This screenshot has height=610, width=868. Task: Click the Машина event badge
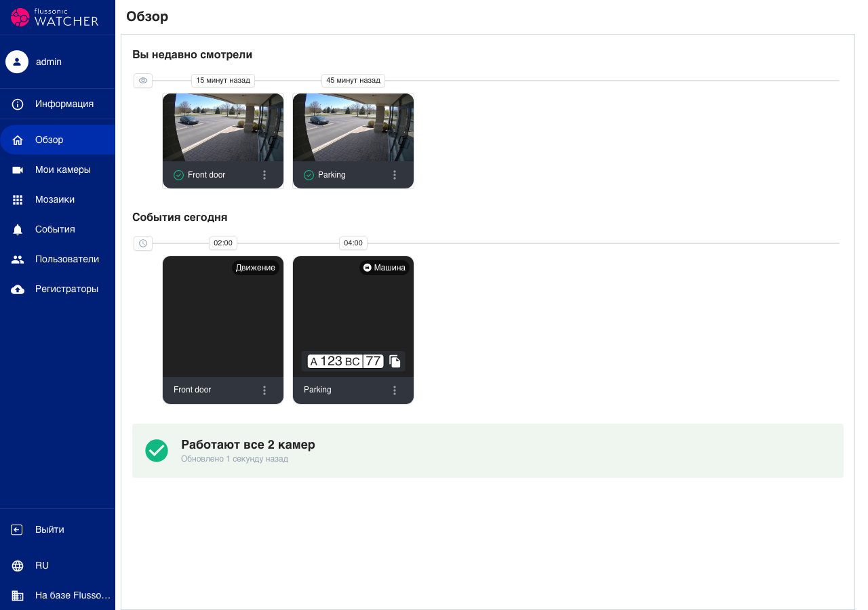click(384, 268)
